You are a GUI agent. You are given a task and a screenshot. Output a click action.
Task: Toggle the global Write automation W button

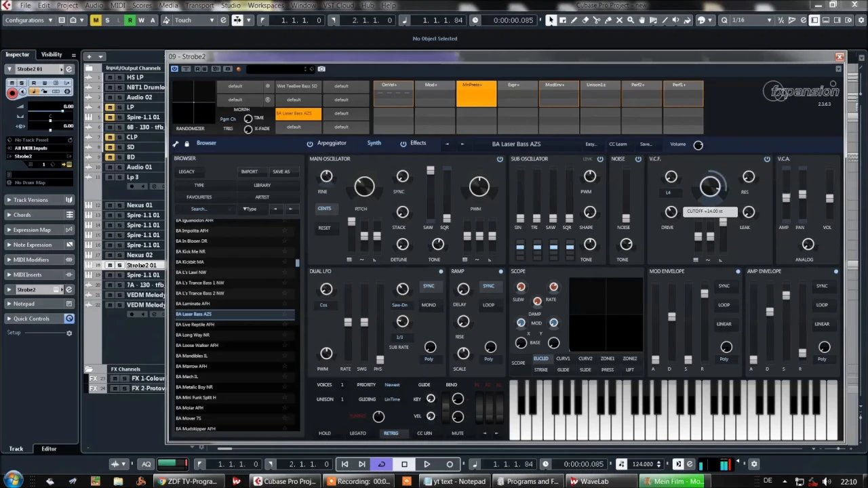(x=141, y=20)
